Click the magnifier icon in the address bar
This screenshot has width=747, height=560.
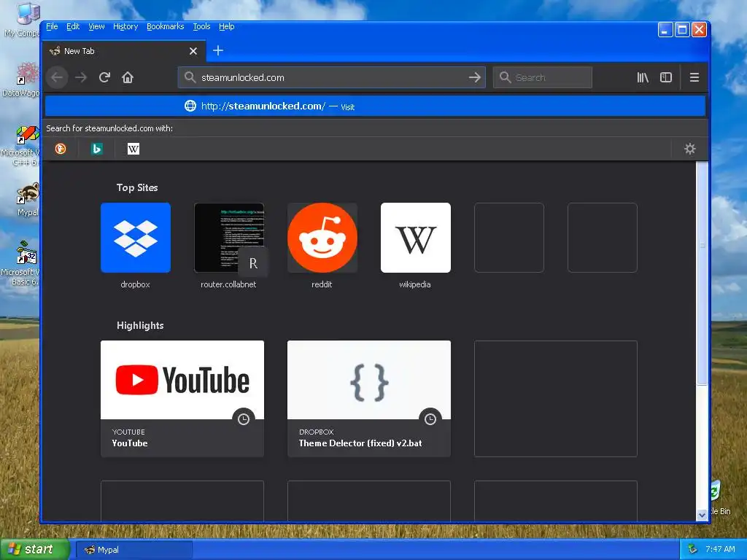click(190, 77)
